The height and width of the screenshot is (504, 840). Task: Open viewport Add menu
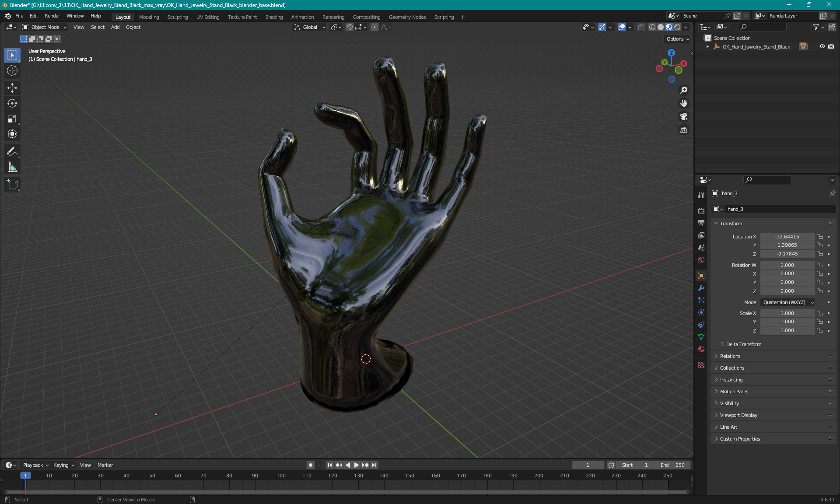[x=115, y=27]
